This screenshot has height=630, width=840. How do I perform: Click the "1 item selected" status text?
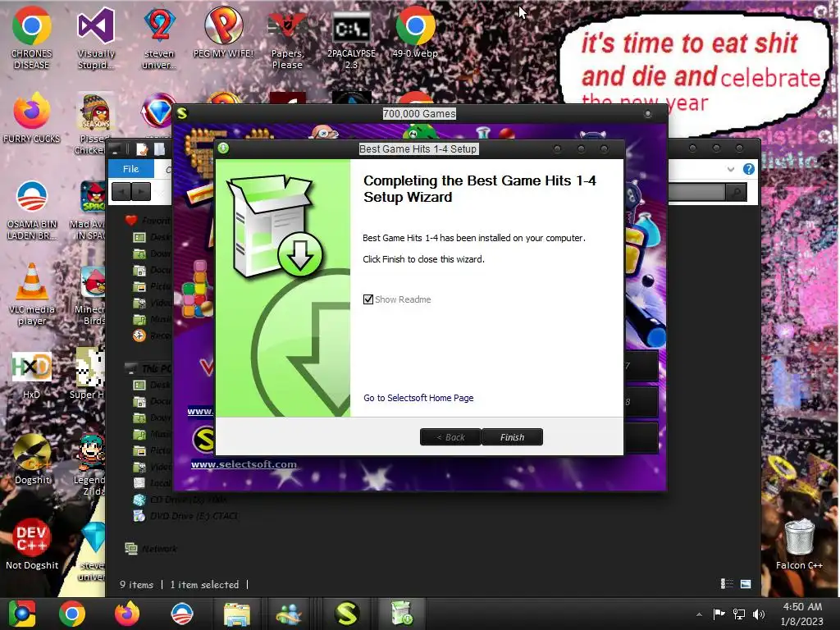204,584
